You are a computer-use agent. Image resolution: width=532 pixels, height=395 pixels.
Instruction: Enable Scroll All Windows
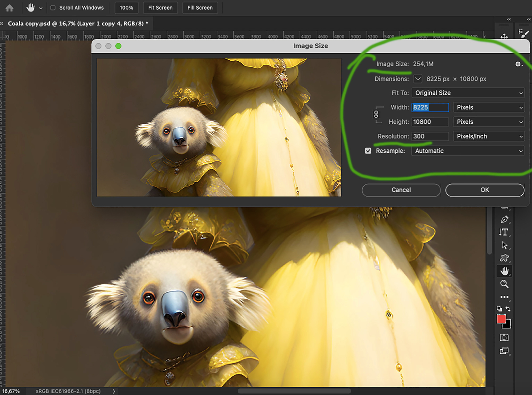pos(53,8)
